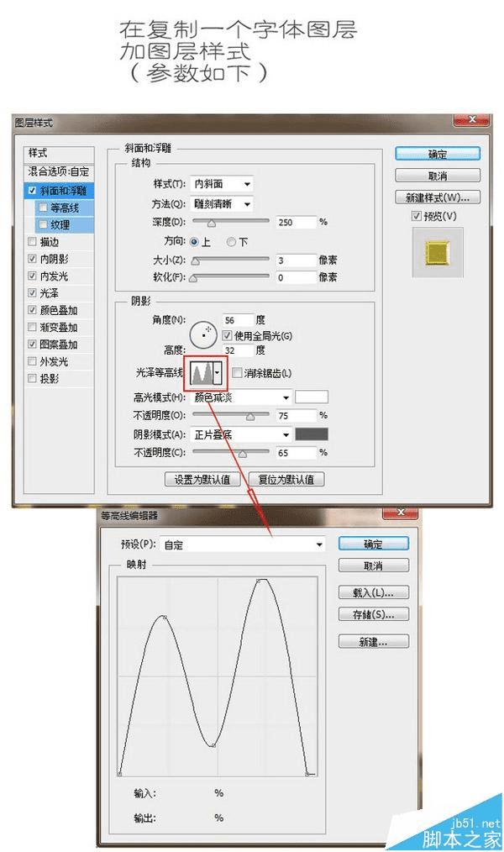This screenshot has height=852, width=504.
Task: Click 取消 in the contour editor
Action: (x=373, y=565)
